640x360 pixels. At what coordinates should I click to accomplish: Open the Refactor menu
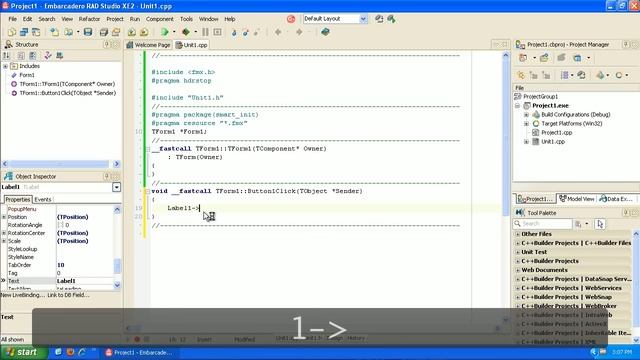(89, 19)
